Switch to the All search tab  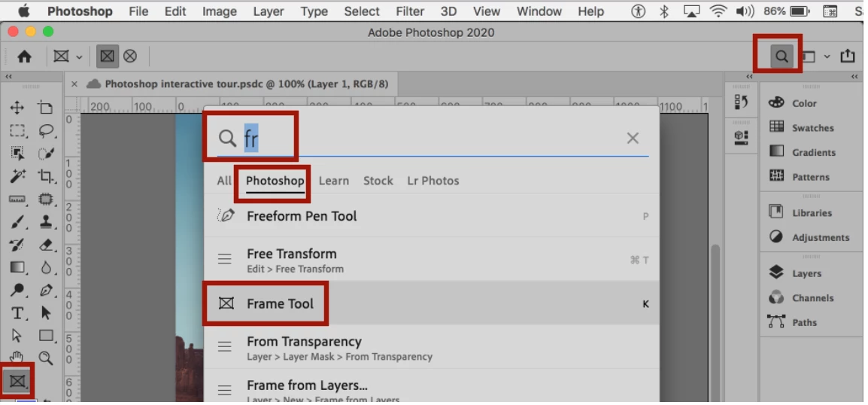[224, 181]
